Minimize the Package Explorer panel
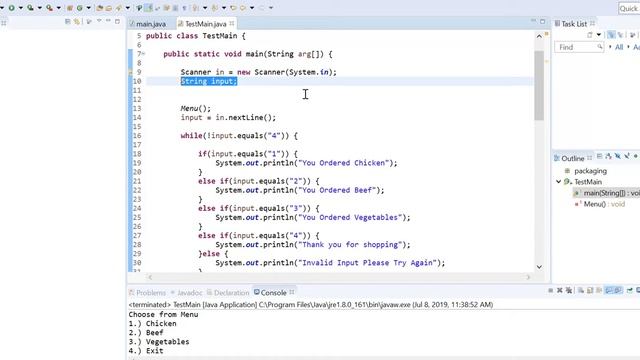 tap(108, 21)
